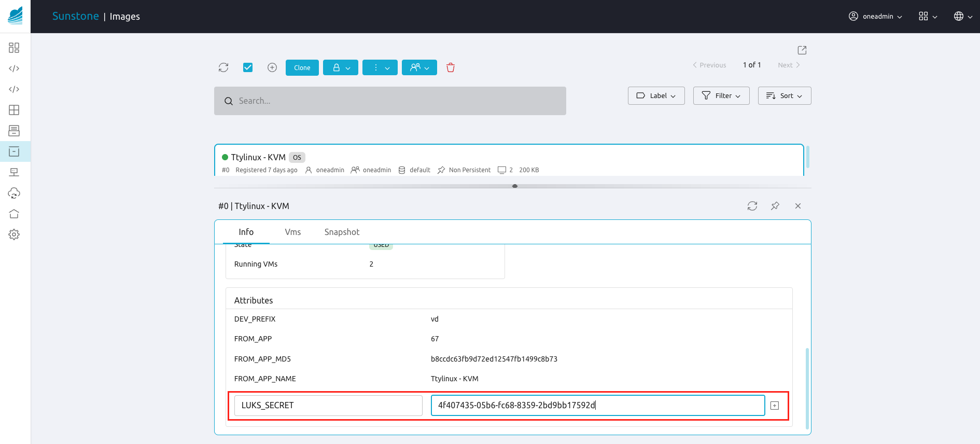Open the Network sidebar icon
Viewport: 980px width, 444px height.
coord(14,172)
